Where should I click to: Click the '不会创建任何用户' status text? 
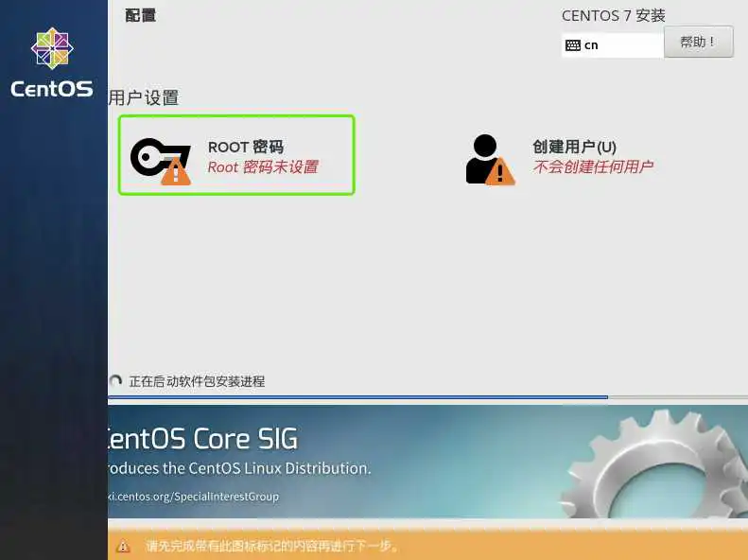click(x=593, y=166)
